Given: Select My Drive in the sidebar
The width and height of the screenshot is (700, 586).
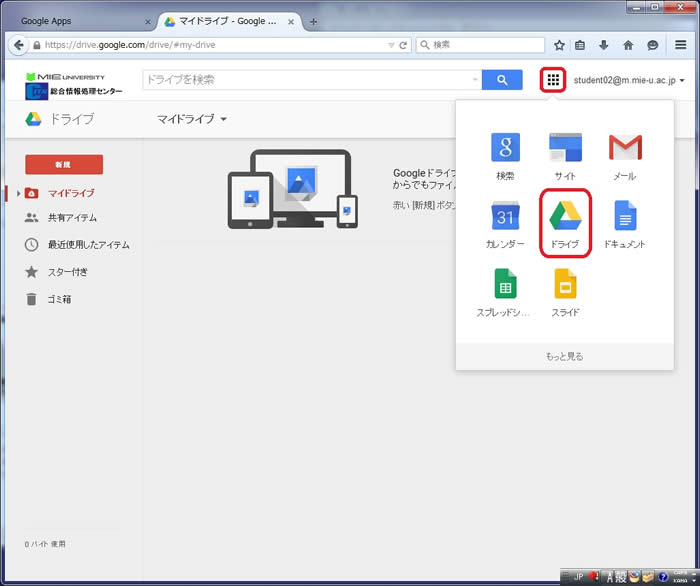Looking at the screenshot, I should click(71, 193).
